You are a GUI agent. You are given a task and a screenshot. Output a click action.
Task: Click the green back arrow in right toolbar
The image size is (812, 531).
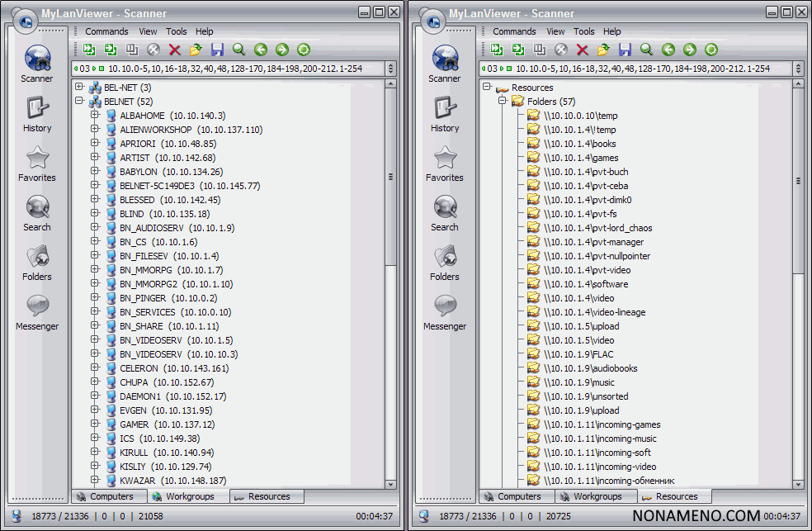pos(668,50)
